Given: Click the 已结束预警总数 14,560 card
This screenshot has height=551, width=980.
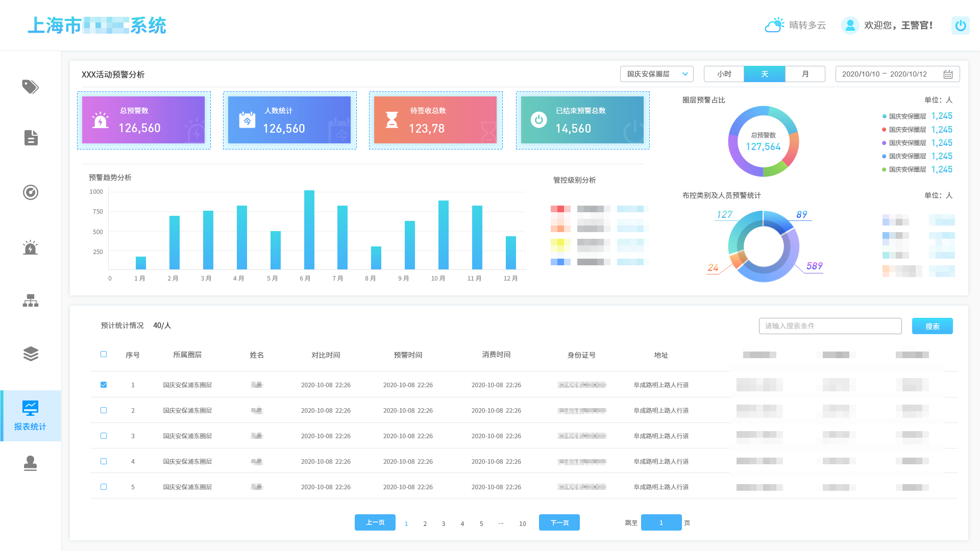Looking at the screenshot, I should click(x=582, y=120).
